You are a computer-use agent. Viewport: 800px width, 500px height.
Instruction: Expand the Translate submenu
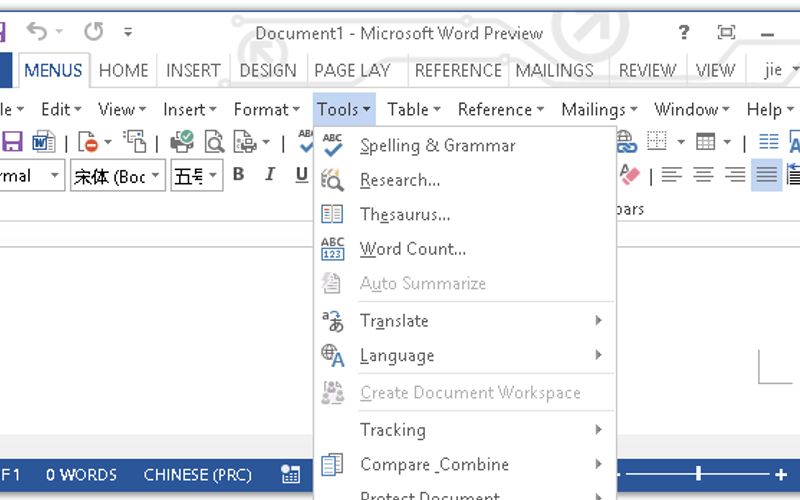point(598,320)
